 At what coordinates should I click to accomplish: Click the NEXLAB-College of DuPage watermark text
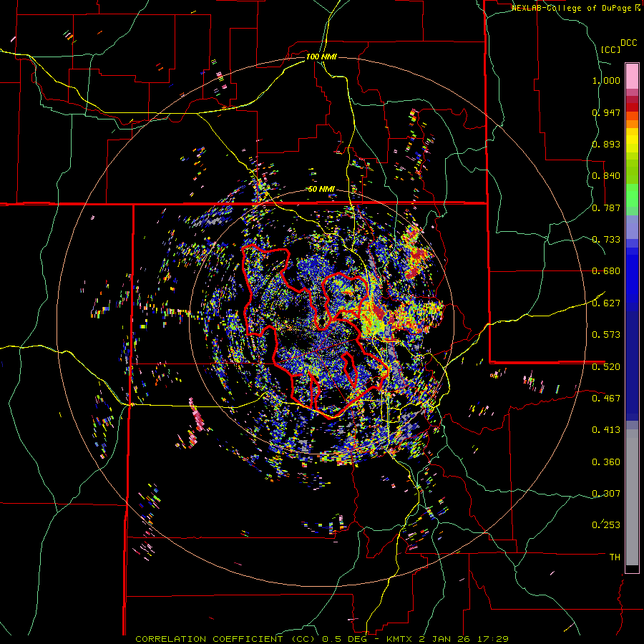tap(572, 8)
